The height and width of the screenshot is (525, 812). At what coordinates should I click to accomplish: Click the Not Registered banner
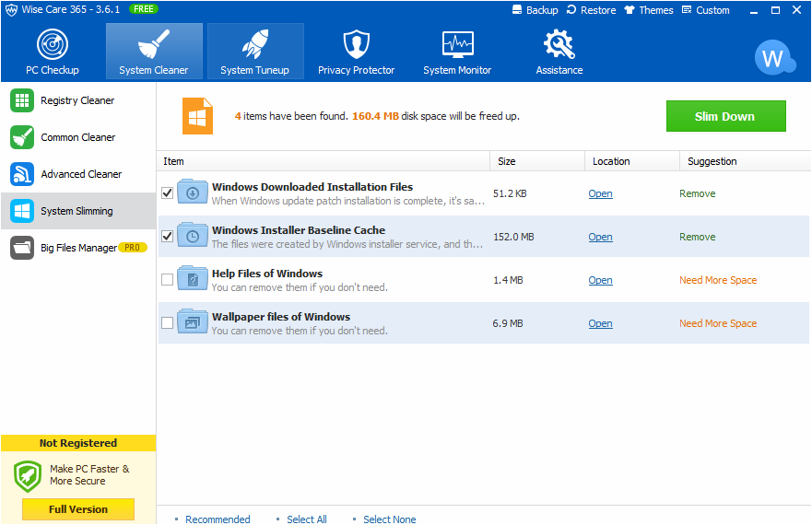click(78, 443)
